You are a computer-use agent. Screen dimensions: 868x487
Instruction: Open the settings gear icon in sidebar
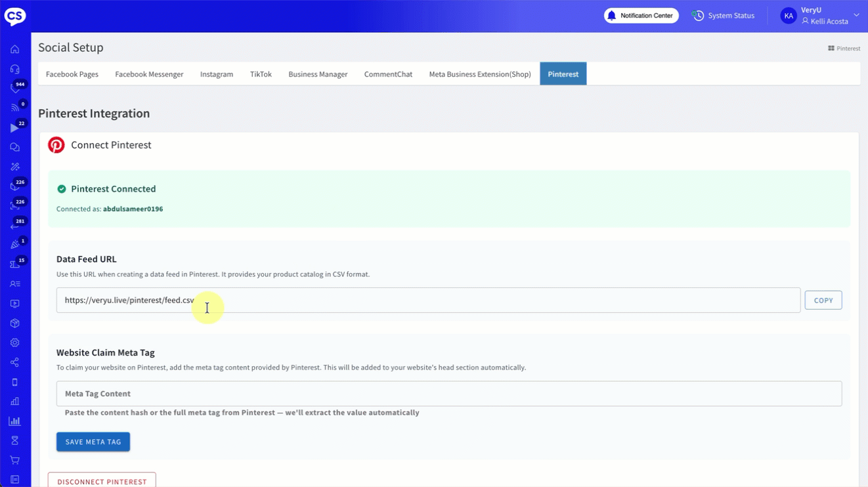14,343
